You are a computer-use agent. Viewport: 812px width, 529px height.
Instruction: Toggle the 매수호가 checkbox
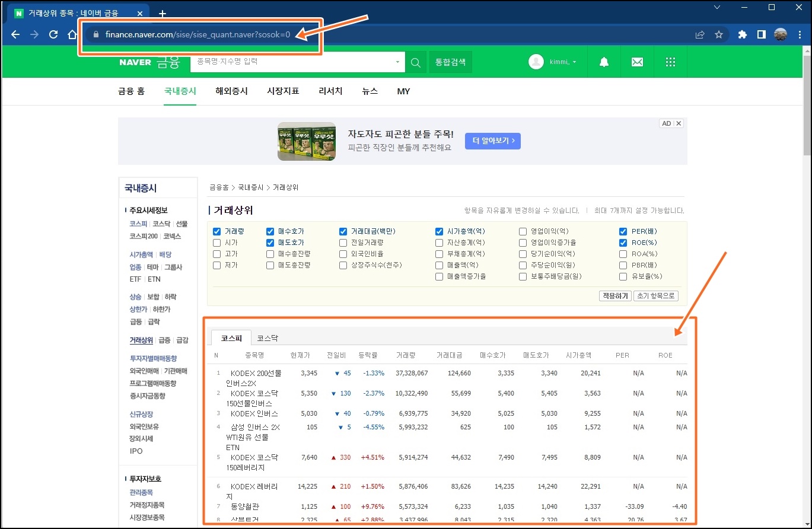270,231
